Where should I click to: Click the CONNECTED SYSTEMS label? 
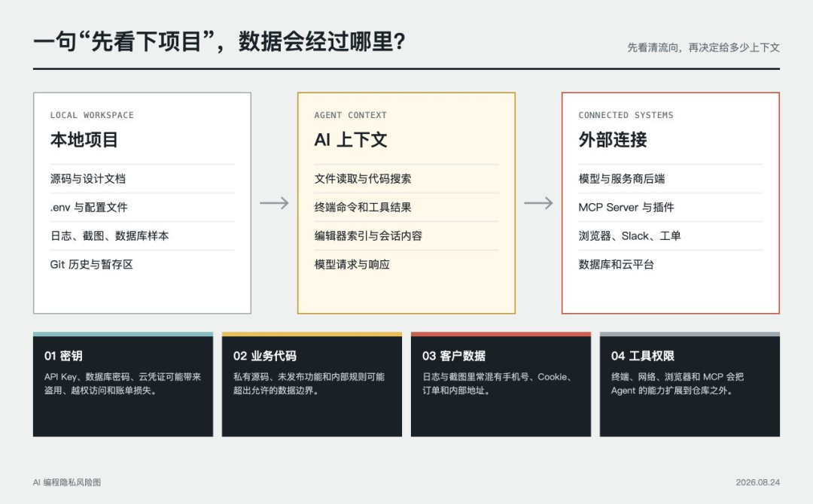click(626, 115)
